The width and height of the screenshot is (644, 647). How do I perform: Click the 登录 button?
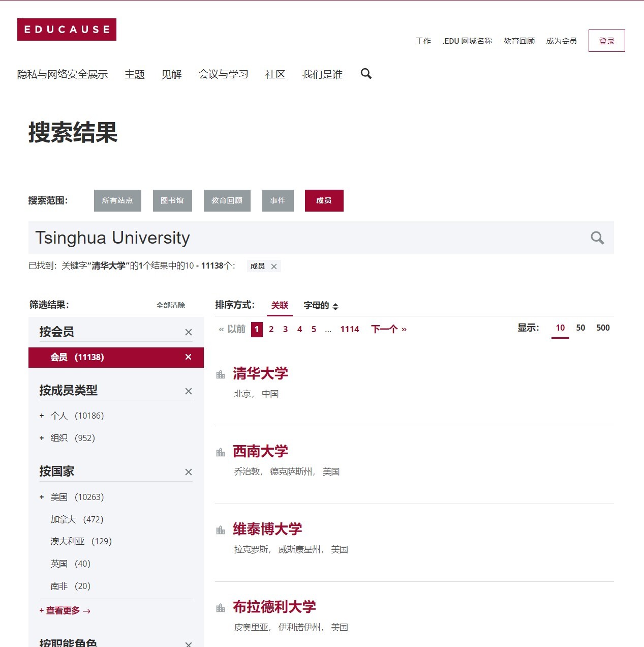point(607,41)
